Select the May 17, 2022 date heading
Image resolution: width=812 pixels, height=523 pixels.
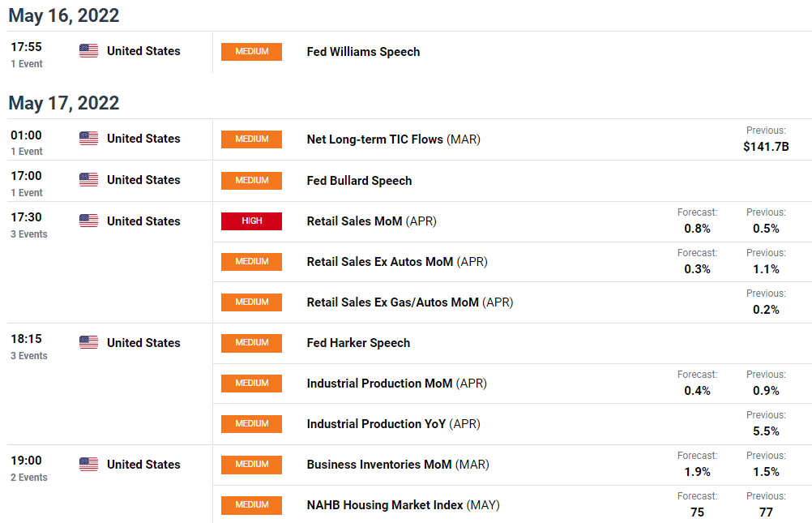click(64, 103)
